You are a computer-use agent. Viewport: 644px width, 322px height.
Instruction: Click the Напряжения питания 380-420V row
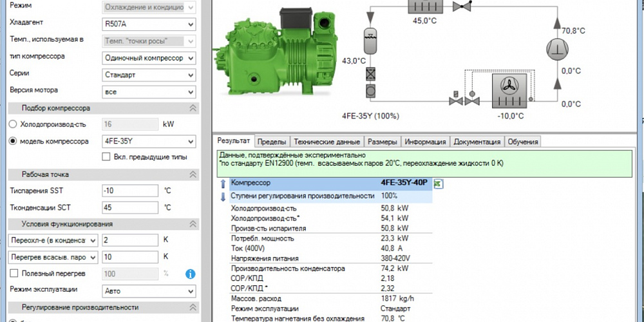pos(331,259)
